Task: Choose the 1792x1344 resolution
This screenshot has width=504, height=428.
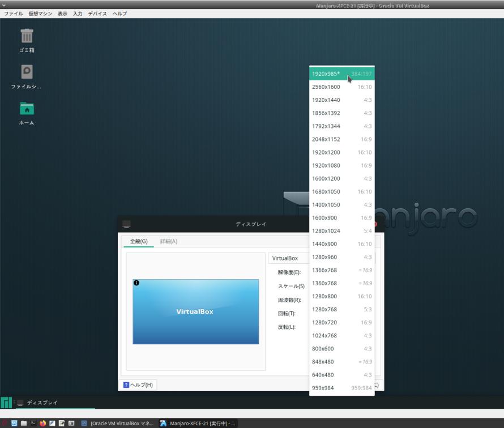Action: (x=341, y=126)
